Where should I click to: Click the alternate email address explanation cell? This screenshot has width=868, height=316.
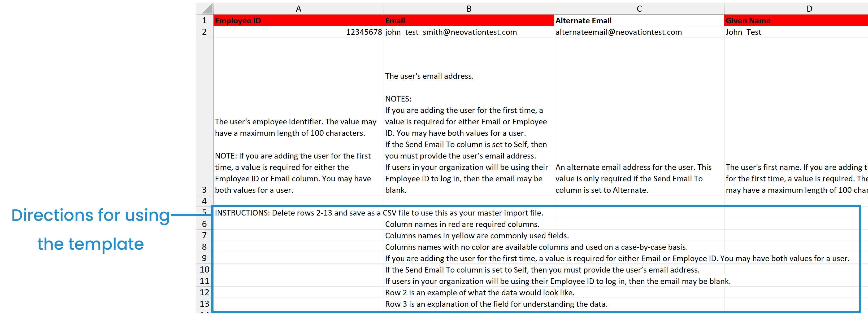639,116
